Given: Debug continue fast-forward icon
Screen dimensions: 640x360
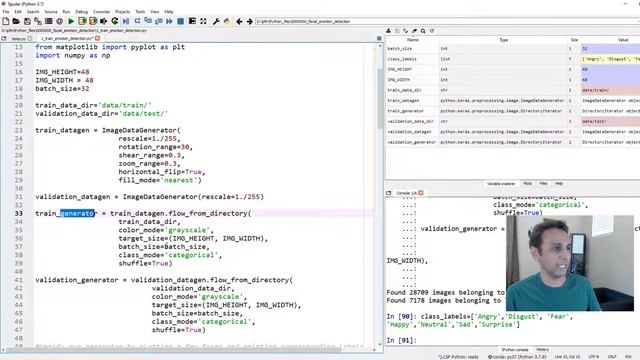Looking at the screenshot, I should 169,21.
